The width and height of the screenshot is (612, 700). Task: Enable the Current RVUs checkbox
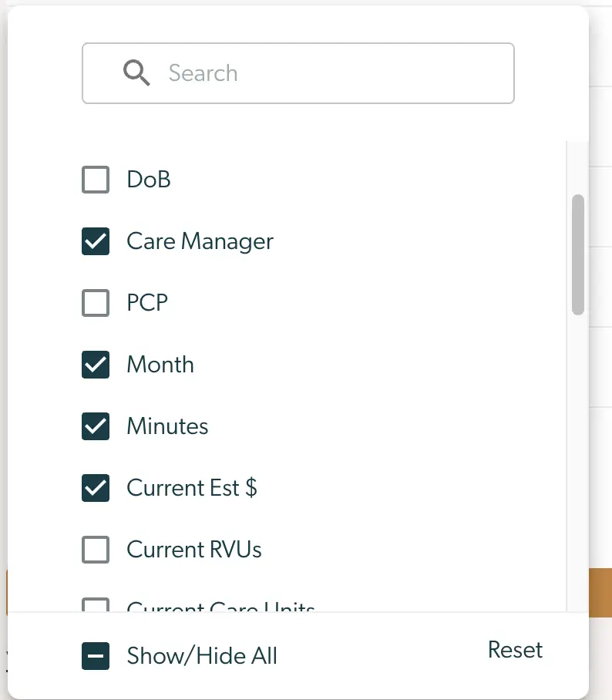[x=96, y=550]
